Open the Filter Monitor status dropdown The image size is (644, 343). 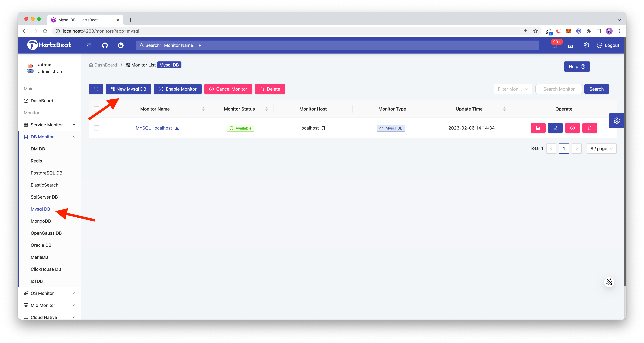[x=513, y=89]
